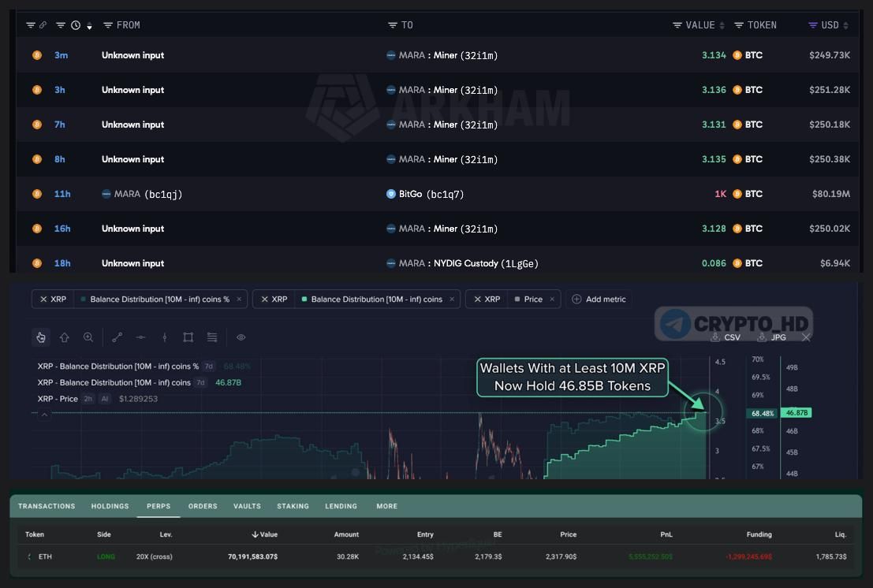Screen dimensions: 873x588
Task: Switch to the HOLDINGS tab
Action: pos(110,506)
